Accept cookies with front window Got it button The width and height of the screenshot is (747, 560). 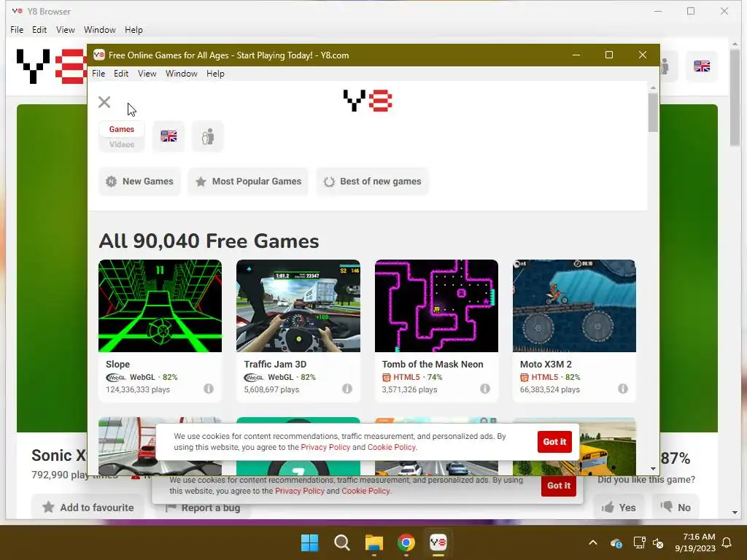point(554,441)
